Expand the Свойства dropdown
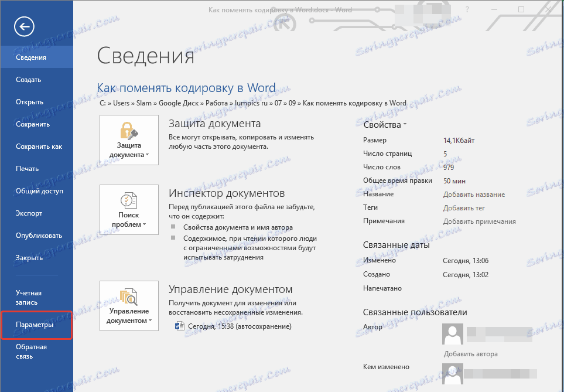The image size is (564, 392). [385, 125]
